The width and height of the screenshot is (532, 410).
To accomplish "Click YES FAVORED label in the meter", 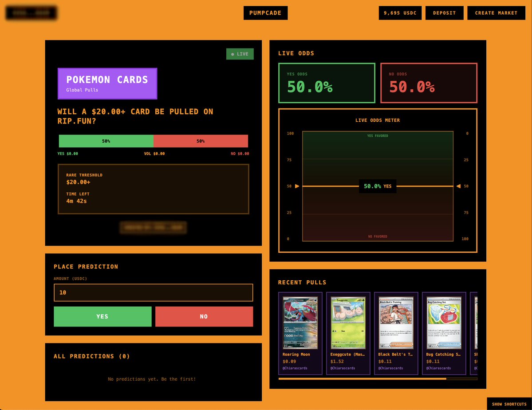I will pyautogui.click(x=378, y=136).
